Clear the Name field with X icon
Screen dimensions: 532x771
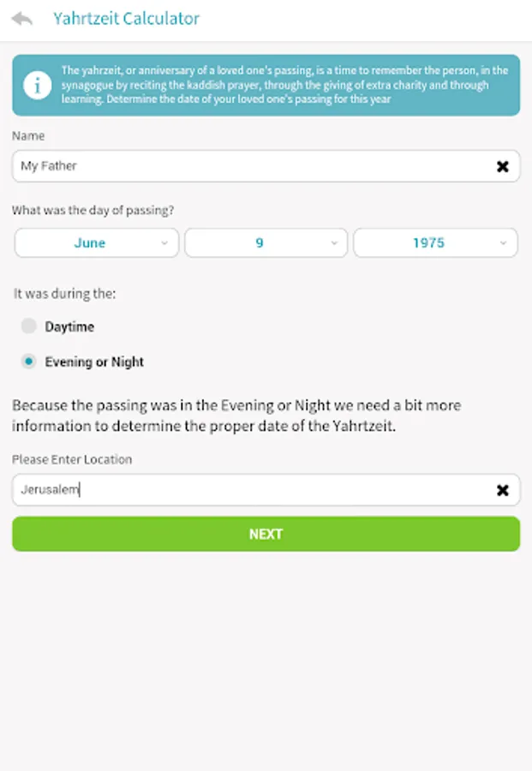[x=502, y=166]
